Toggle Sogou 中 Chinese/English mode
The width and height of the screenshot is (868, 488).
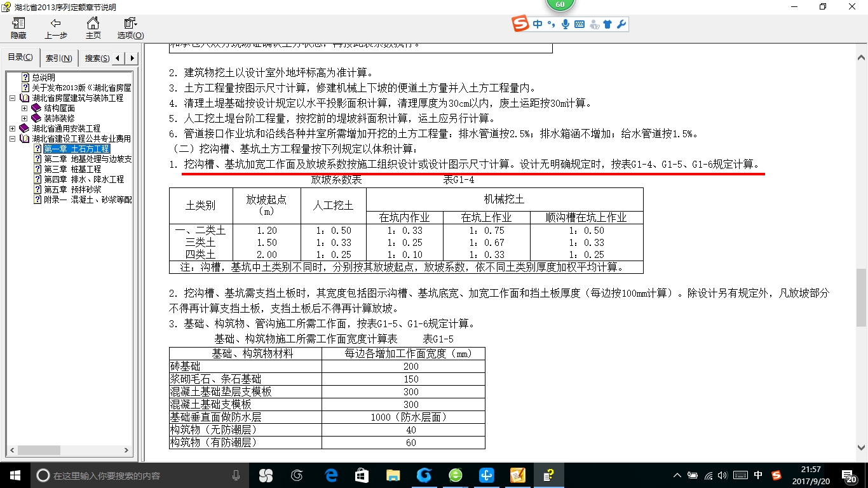tap(538, 24)
